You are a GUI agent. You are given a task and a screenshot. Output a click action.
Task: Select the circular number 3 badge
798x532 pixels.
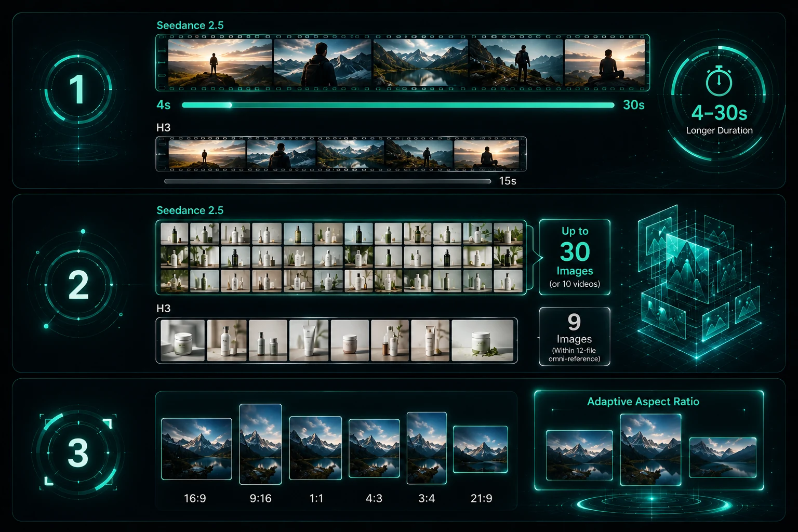point(78,452)
